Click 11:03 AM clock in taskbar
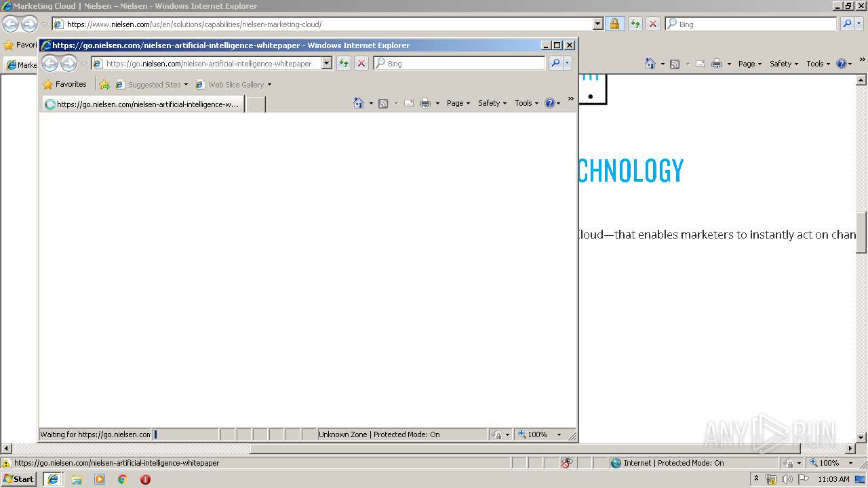 coord(833,479)
